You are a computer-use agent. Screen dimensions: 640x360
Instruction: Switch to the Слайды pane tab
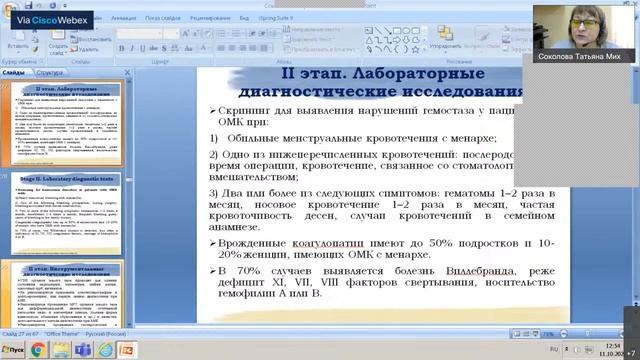coord(13,73)
